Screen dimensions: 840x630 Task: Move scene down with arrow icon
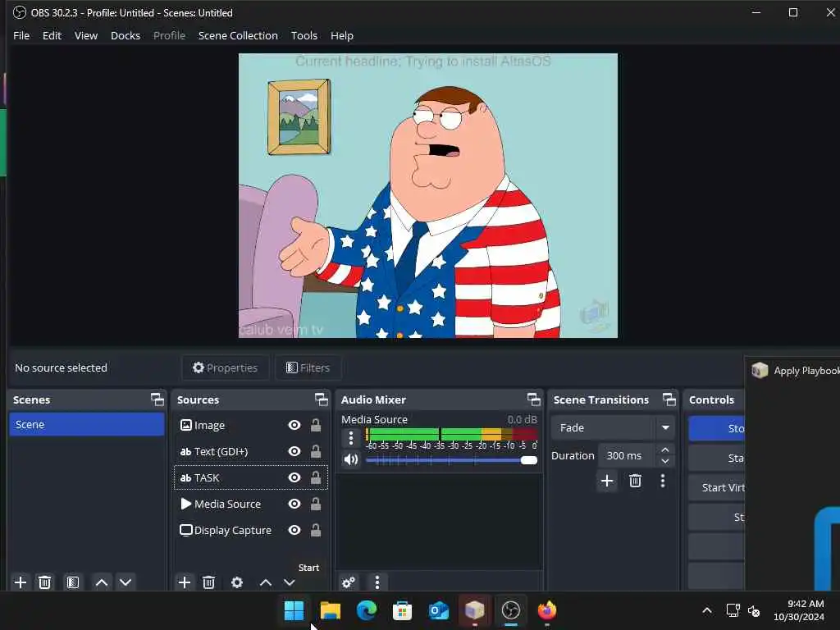coord(126,582)
